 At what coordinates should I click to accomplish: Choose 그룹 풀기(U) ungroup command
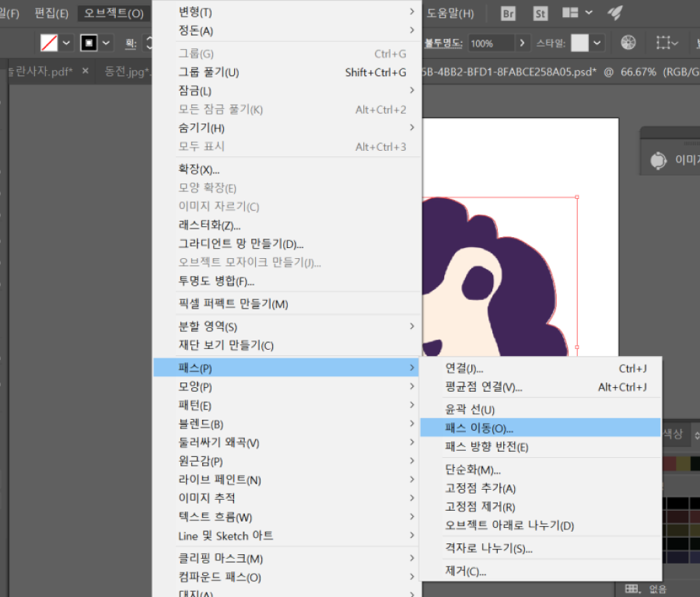click(x=208, y=72)
